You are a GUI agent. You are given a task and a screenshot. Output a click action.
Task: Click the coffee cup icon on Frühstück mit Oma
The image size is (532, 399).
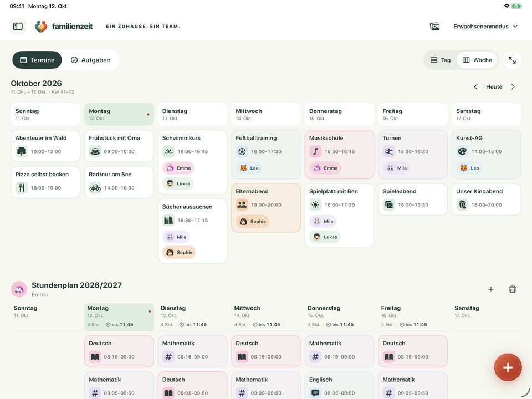coord(95,151)
